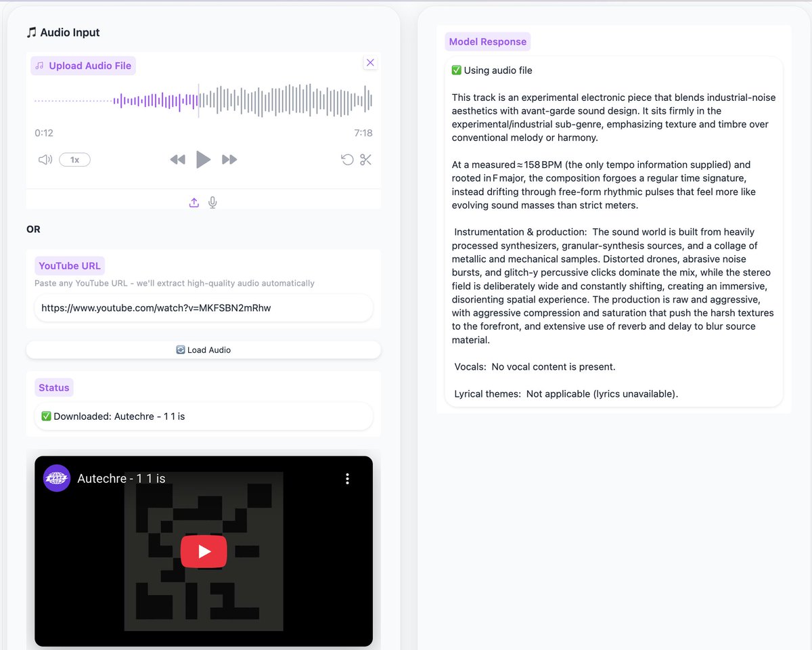812x650 pixels.
Task: Click the 'Using audio file' line
Action: (492, 70)
